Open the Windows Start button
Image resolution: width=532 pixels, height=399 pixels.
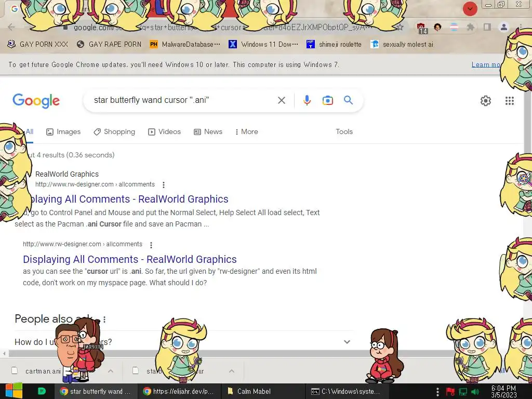click(14, 391)
